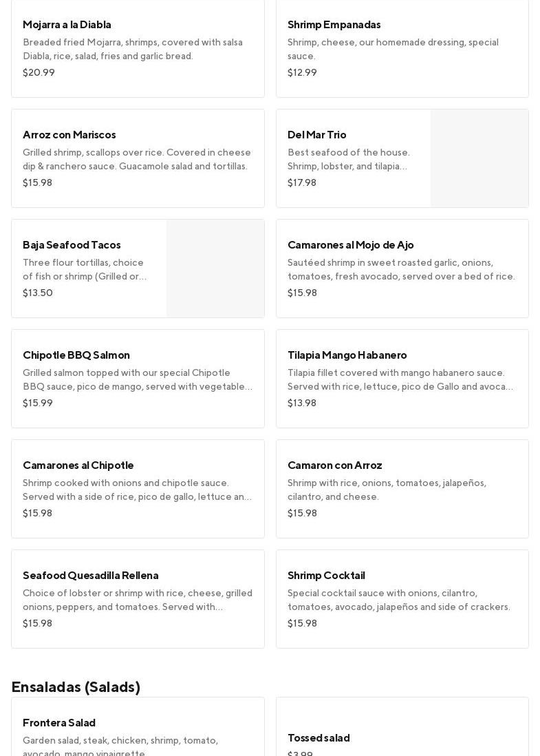Click the $20.99 Mojarra price
The image size is (540, 756).
coord(39,73)
